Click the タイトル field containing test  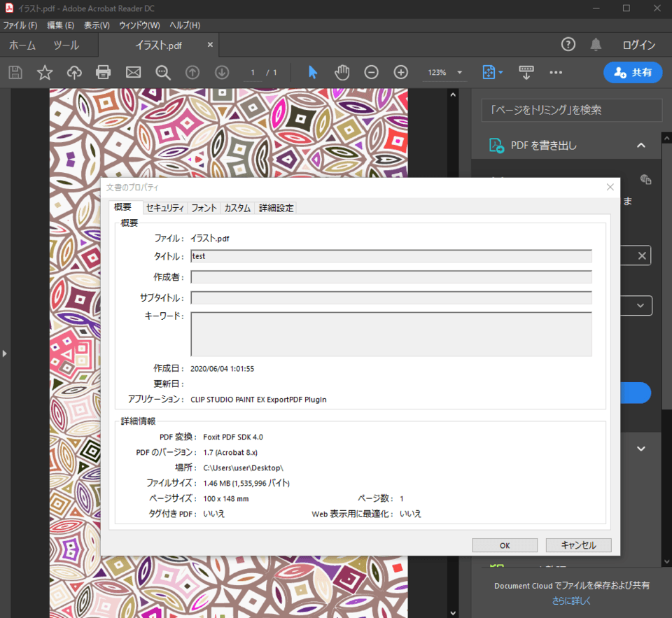point(391,256)
